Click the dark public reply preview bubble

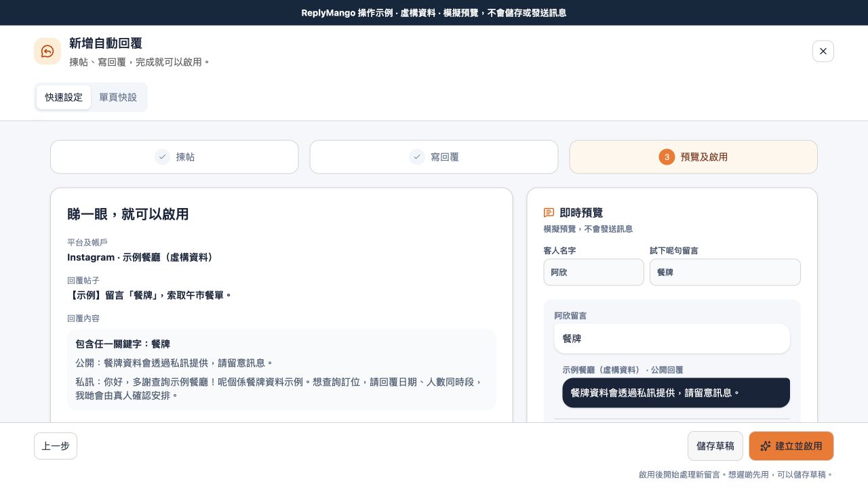pyautogui.click(x=676, y=393)
